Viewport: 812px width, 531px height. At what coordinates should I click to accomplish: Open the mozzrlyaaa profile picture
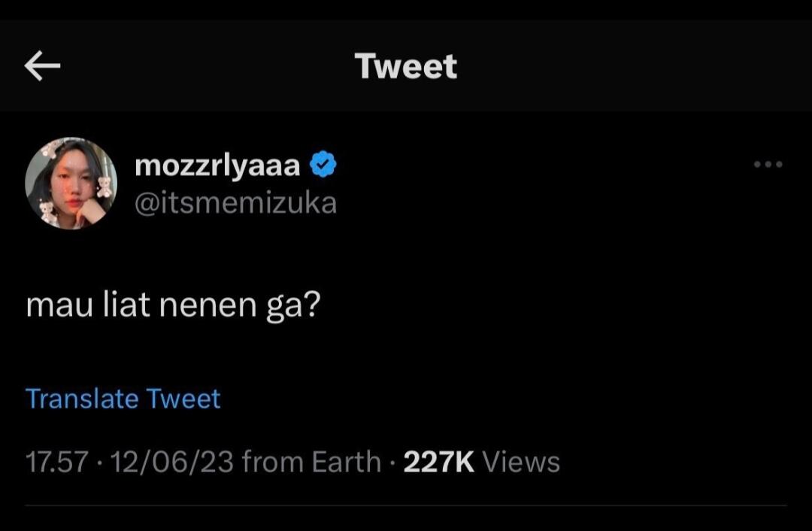point(71,183)
